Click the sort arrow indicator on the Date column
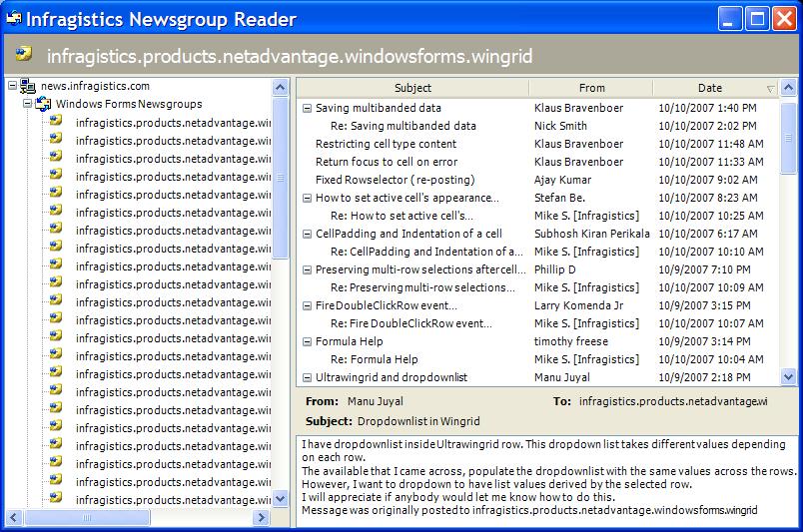The height and width of the screenshot is (532, 803). coord(770,89)
